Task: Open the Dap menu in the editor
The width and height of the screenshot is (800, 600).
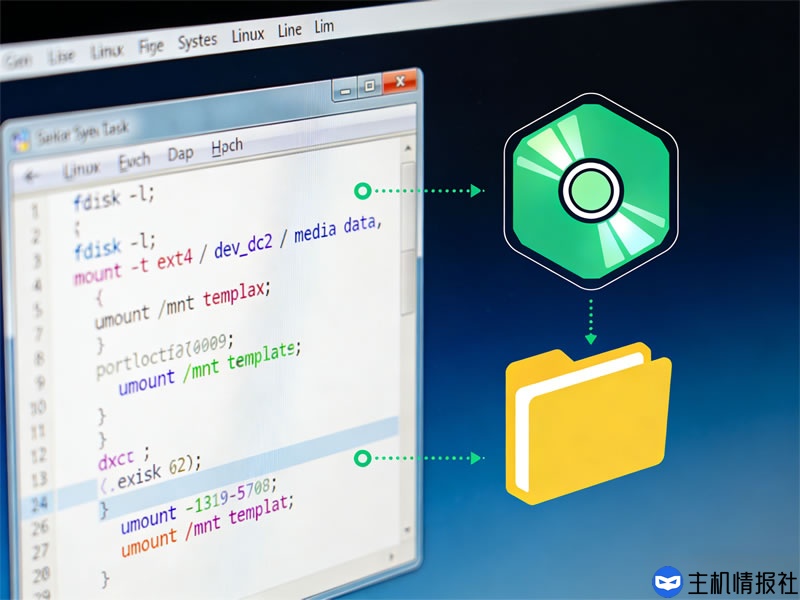Action: 181,154
